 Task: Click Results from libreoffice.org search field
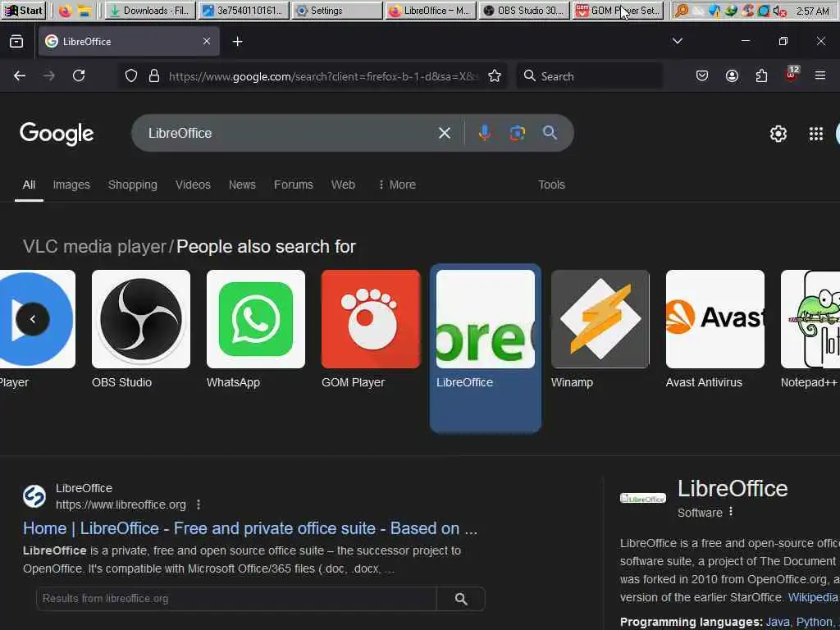pyautogui.click(x=236, y=598)
